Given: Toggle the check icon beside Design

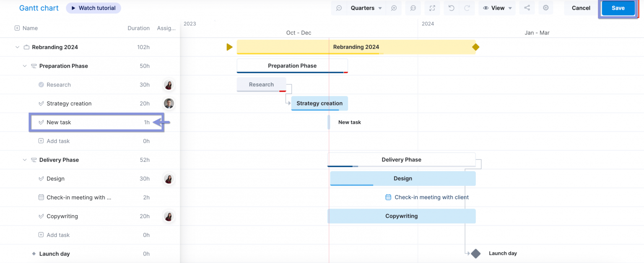Looking at the screenshot, I should (x=40, y=179).
